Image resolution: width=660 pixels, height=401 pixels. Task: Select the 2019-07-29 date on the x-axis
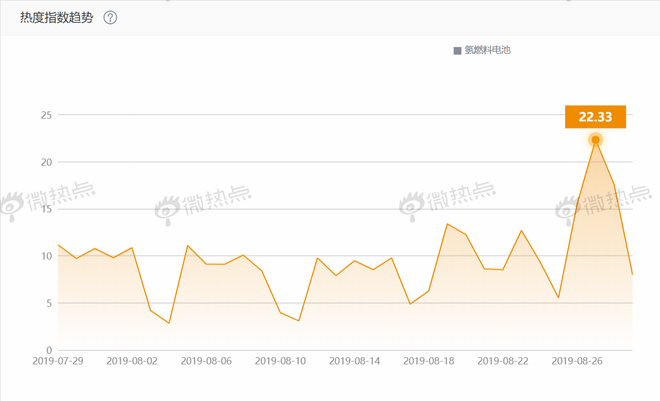pos(57,362)
